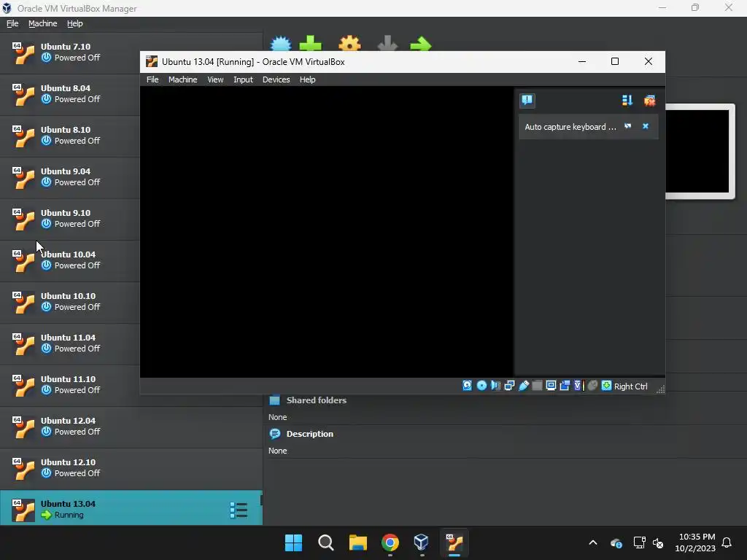Click the orange gear Settings icon in Manager toolbar

pyautogui.click(x=349, y=43)
